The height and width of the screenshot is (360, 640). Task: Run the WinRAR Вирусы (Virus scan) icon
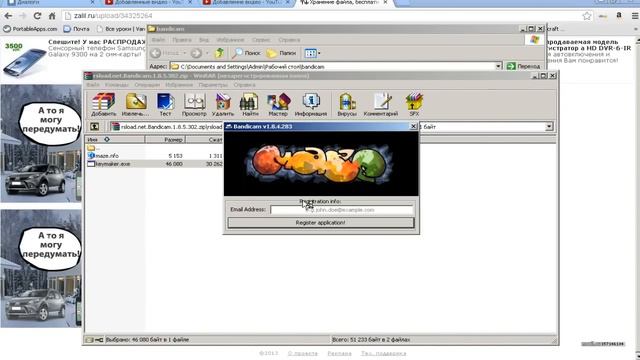pos(347,104)
